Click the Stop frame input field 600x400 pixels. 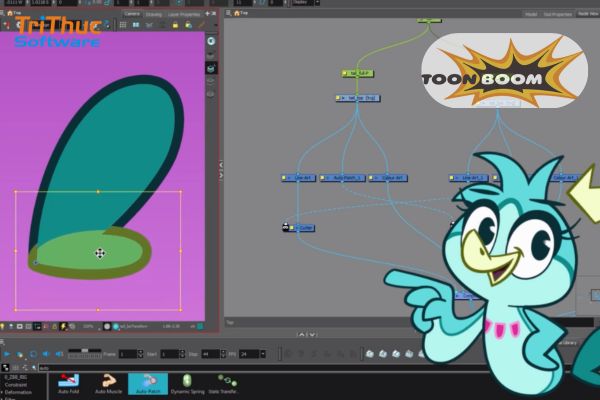click(210, 354)
